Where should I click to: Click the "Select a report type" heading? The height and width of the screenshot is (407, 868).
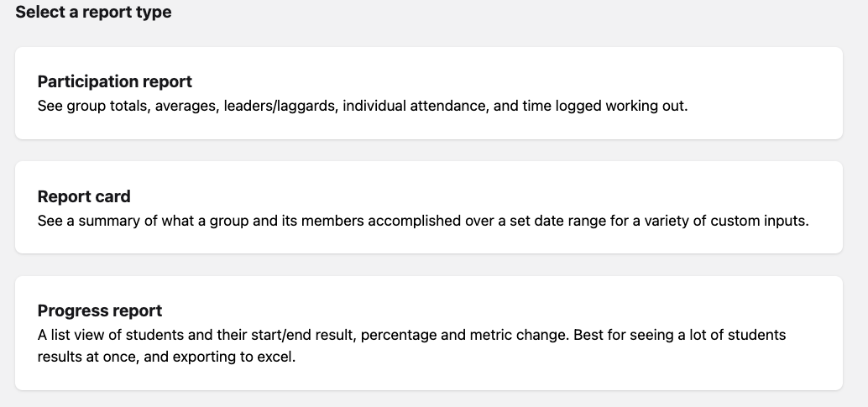pyautogui.click(x=93, y=13)
